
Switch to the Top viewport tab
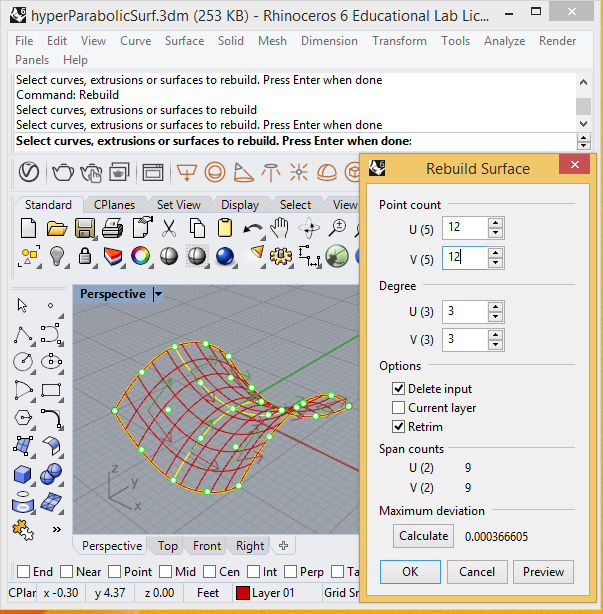[x=168, y=545]
